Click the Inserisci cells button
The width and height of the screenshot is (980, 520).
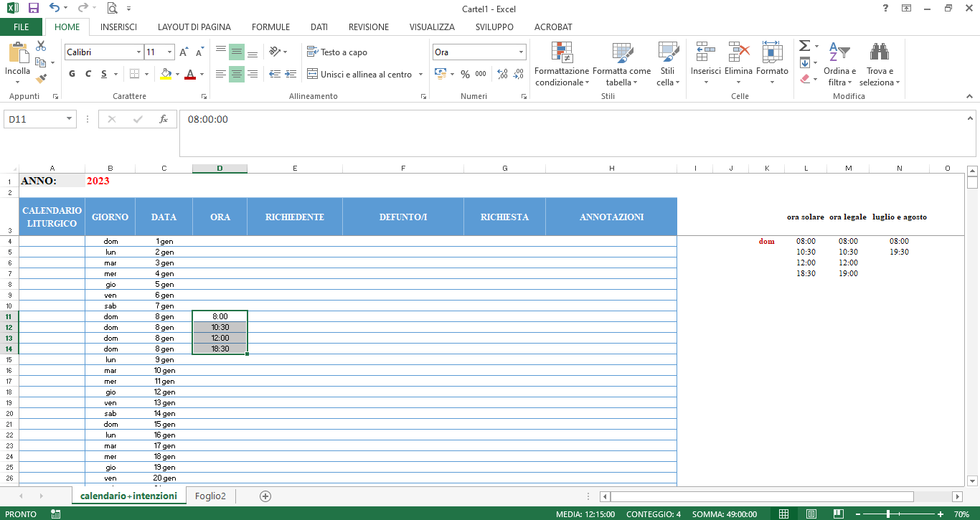(x=706, y=64)
